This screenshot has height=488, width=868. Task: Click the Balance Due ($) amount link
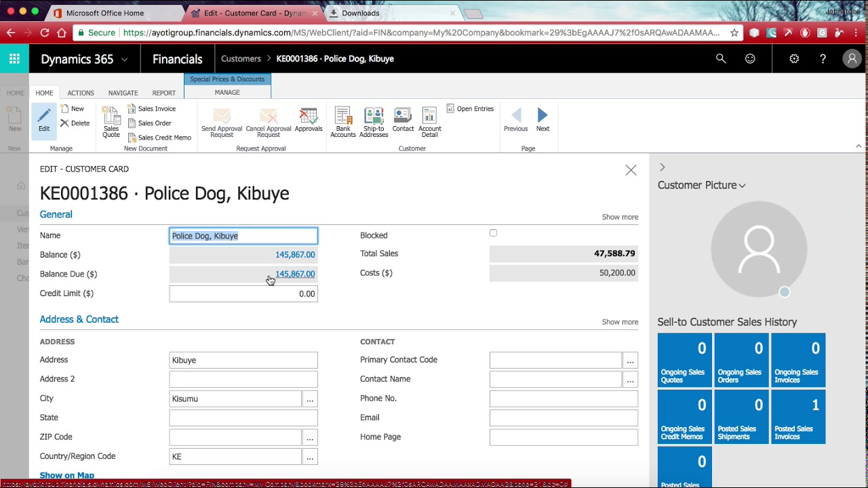[x=295, y=274]
